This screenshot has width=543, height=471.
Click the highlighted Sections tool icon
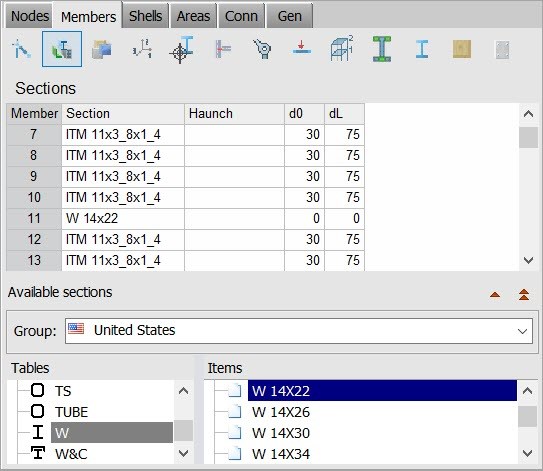pos(62,49)
